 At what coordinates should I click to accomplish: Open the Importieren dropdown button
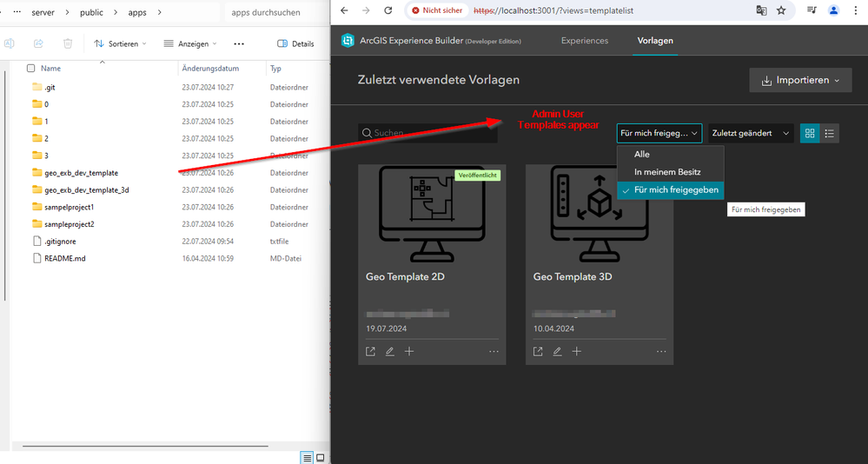(x=800, y=80)
